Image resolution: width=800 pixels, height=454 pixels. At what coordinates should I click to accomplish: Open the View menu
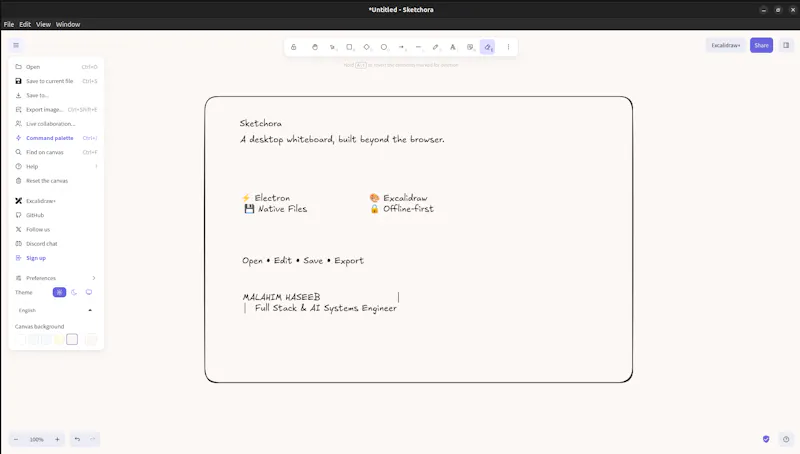pos(43,24)
